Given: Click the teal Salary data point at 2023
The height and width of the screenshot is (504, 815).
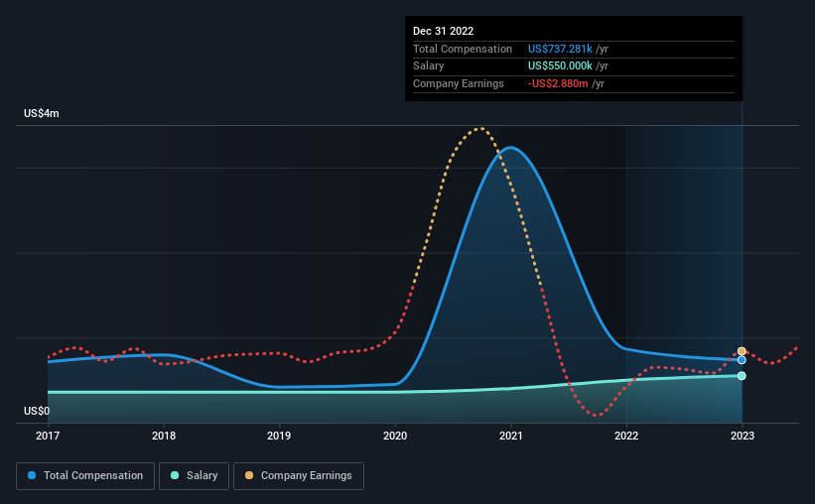Looking at the screenshot, I should (x=742, y=376).
